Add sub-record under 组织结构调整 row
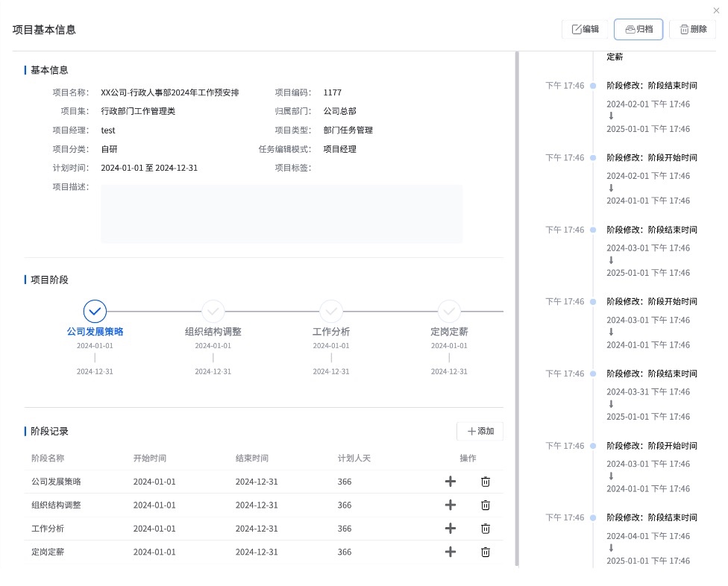728x586 pixels. (x=451, y=505)
